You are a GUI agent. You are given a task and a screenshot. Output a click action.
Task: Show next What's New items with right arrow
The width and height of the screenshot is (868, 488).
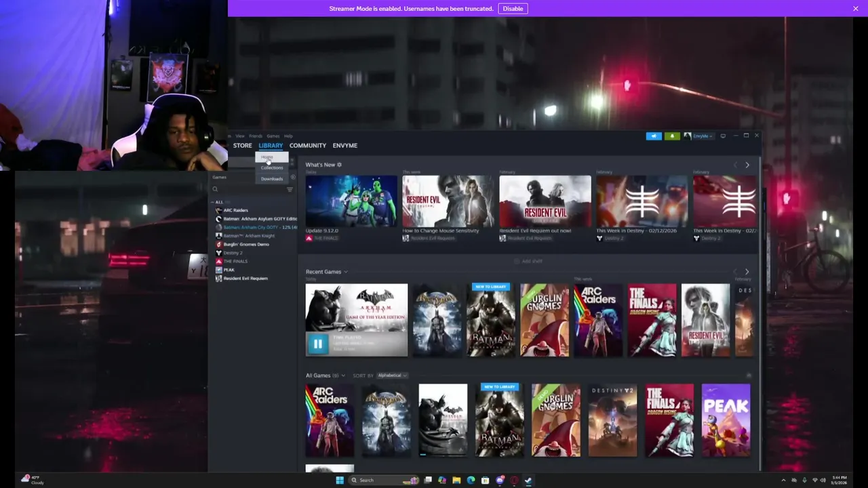tap(747, 165)
